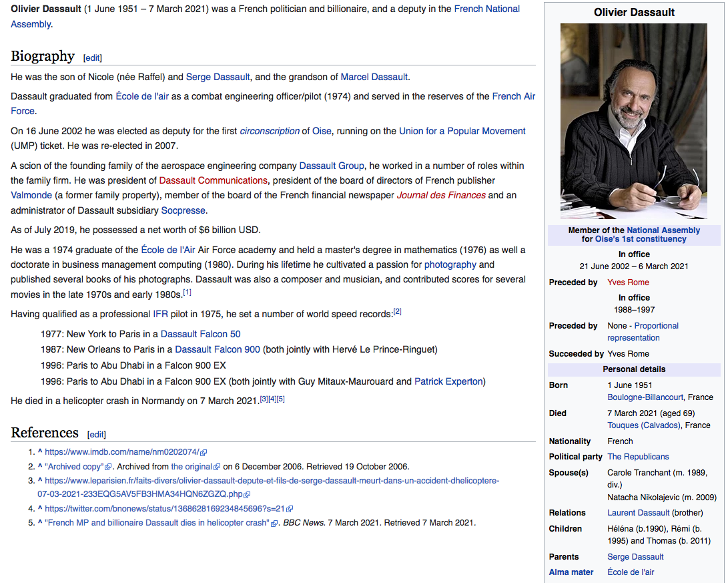The image size is (728, 583).
Task: Jump to footnote 3 after helicopter crash
Action: pos(264,399)
